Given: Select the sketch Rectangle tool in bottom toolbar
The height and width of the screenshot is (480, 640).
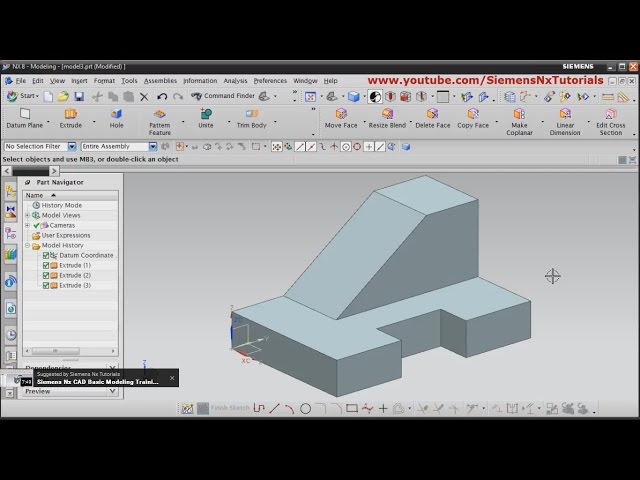Looking at the screenshot, I should click(352, 408).
